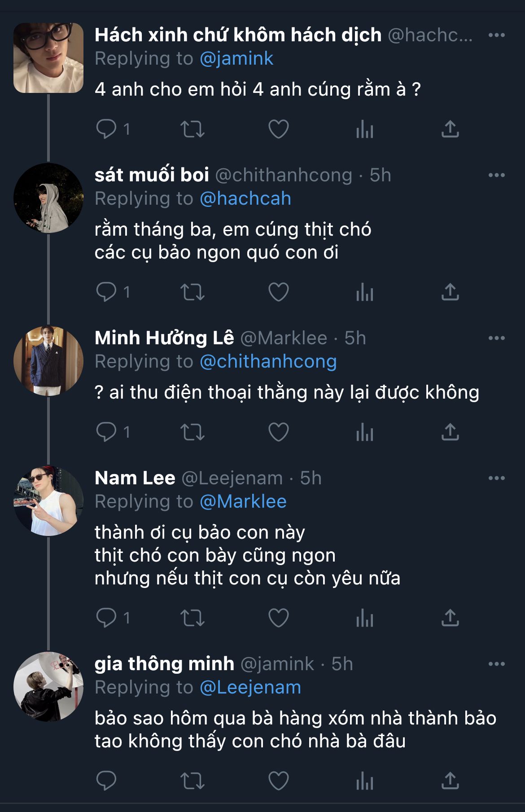525x812 pixels.
Task: Like Minh Hưởng Lê's tweet
Action: click(x=278, y=432)
